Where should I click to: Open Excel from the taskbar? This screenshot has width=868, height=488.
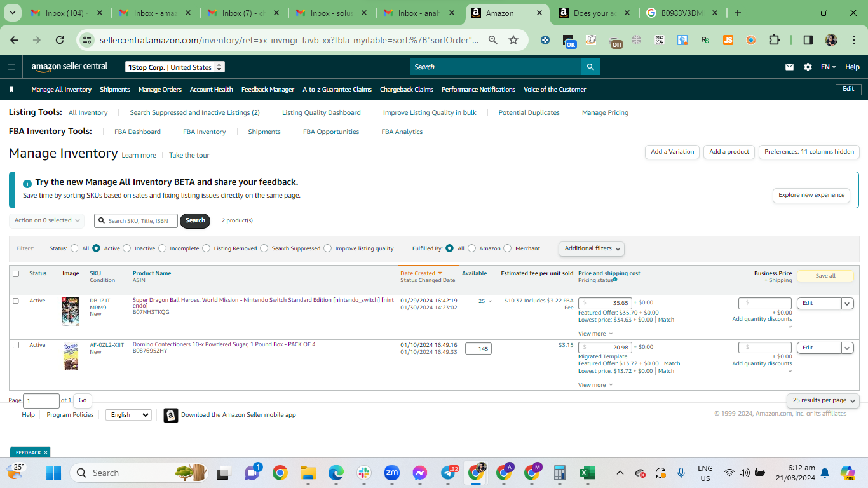[587, 473]
